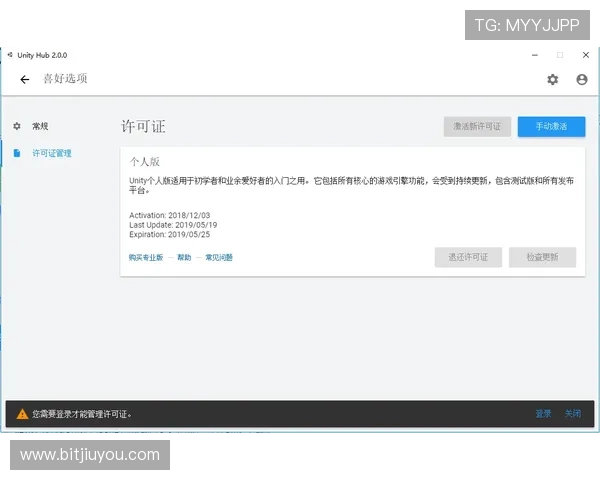
Task: Click the gear icon beside 常规
Action: [x=17, y=126]
